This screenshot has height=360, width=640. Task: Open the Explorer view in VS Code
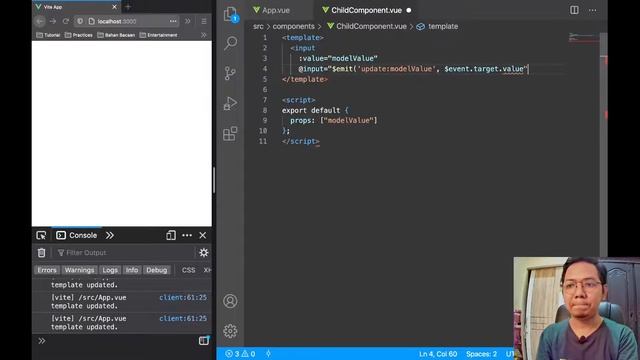(x=231, y=14)
